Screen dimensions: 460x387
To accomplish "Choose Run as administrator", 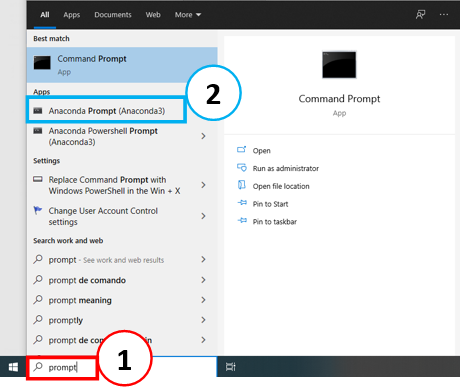I will point(286,168).
